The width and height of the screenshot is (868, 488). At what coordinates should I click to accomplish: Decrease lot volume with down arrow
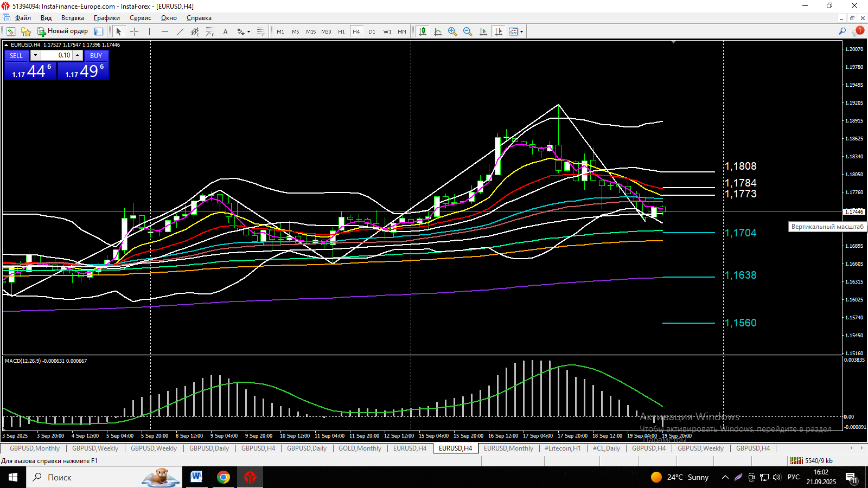tap(35, 55)
